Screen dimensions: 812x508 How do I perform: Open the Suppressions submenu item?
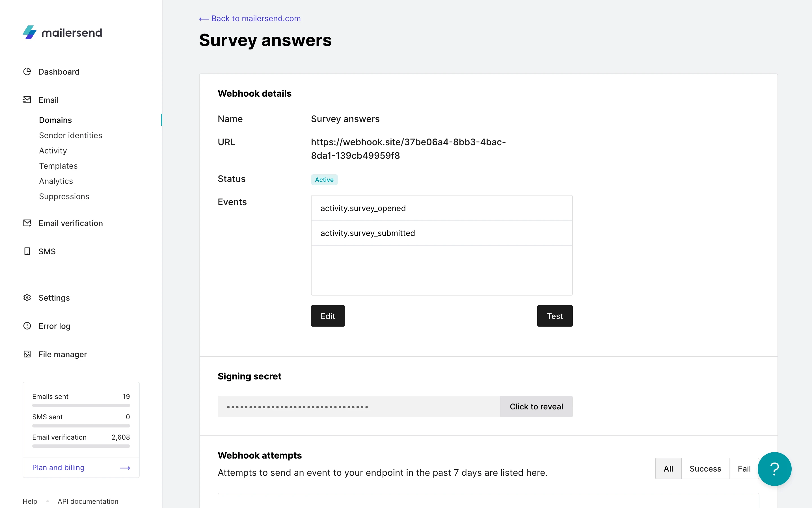point(64,197)
